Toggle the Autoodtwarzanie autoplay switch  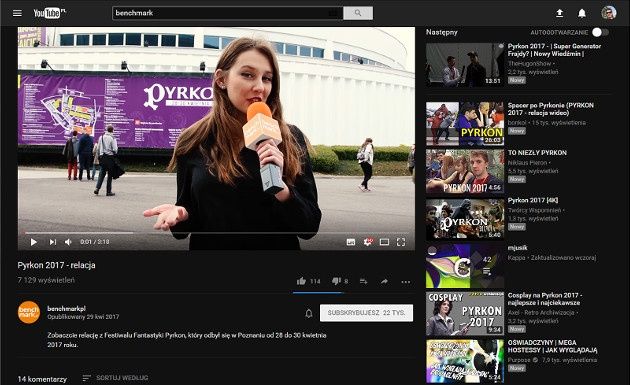600,32
